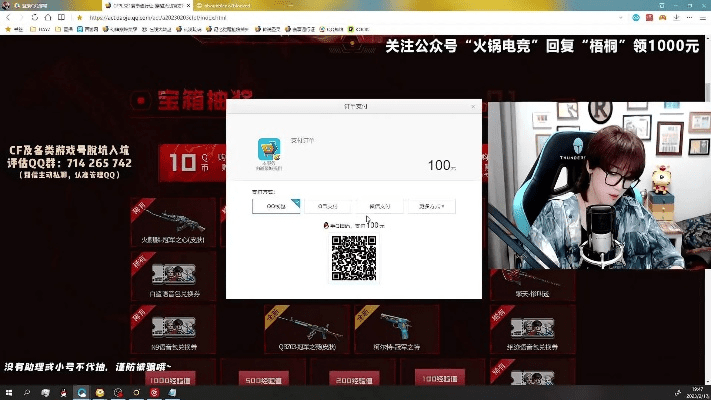The width and height of the screenshot is (711, 400).
Task: Open the last bookmark with green icon
Action: (x=358, y=29)
